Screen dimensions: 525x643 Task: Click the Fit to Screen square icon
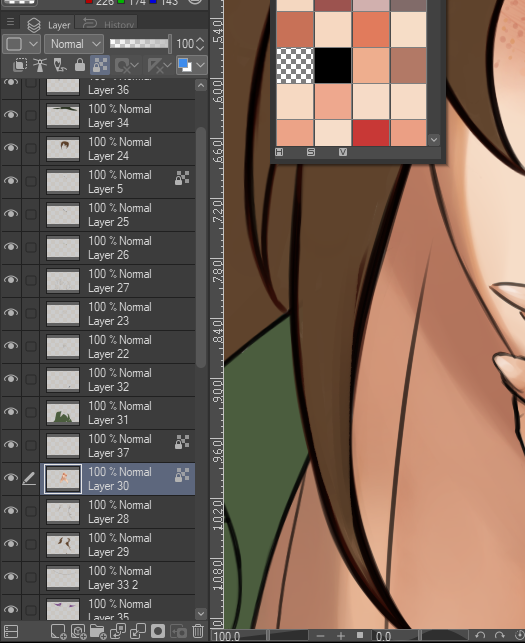click(360, 635)
